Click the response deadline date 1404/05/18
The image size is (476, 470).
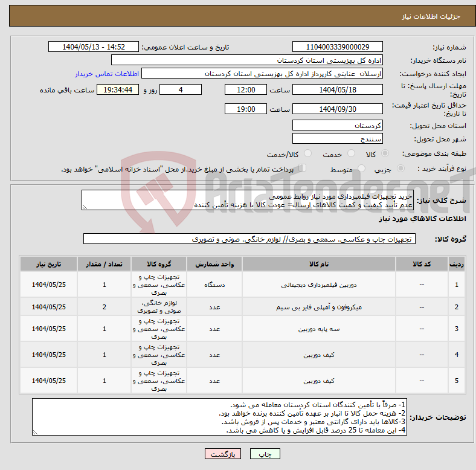coord(337,90)
